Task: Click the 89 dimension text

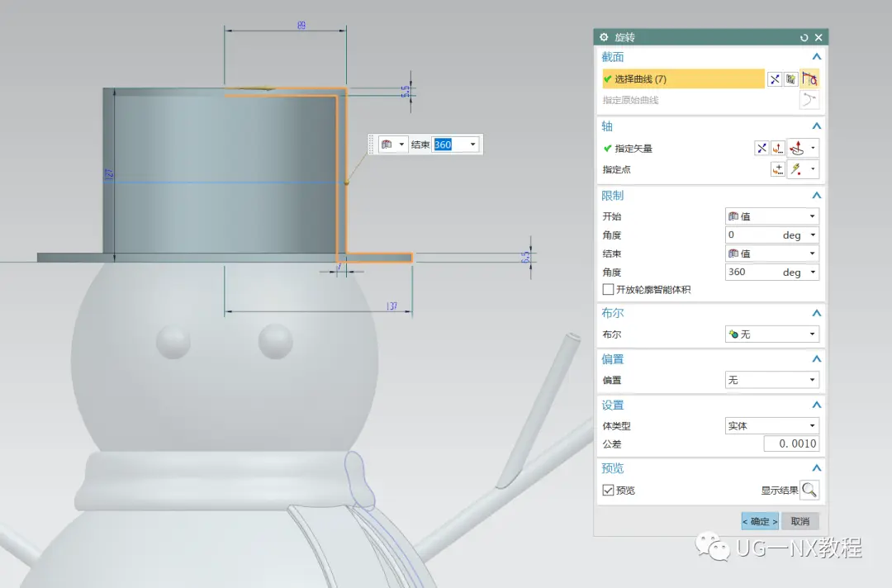Action: 301,25
